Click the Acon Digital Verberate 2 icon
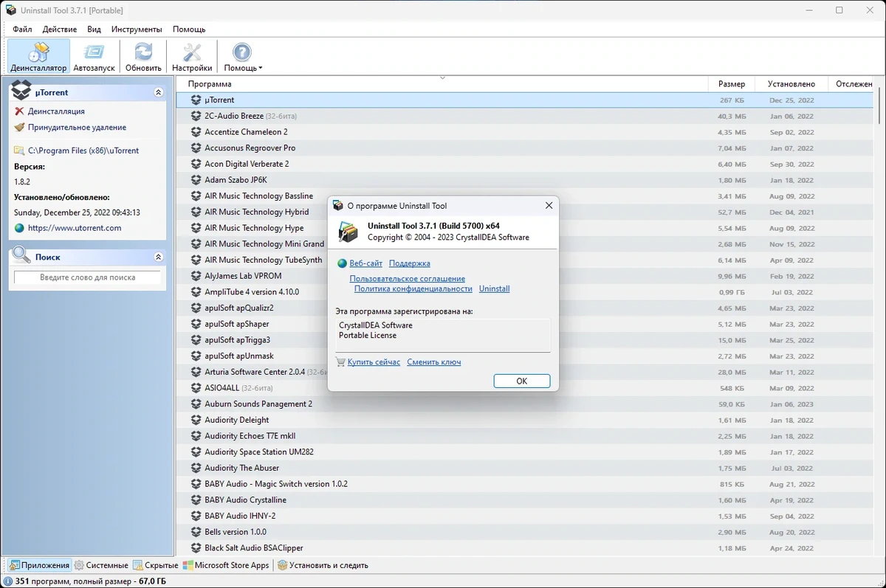 point(196,164)
